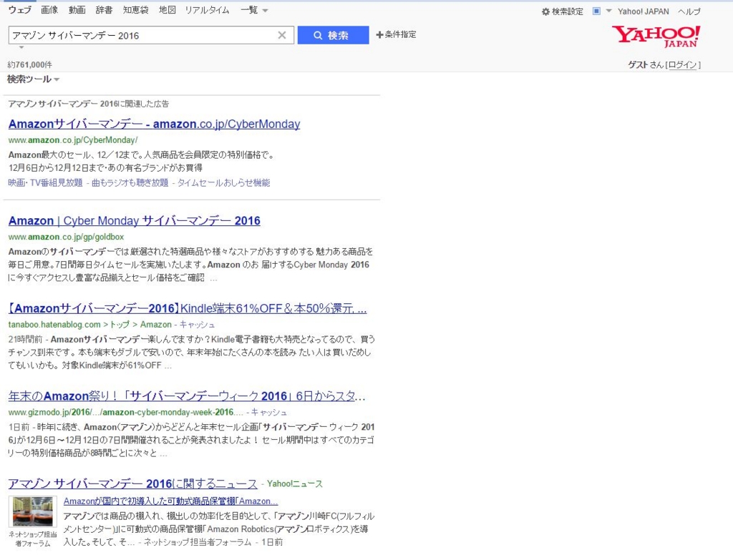Viewport: 733px width, 560px height.
Task: Switch to the 知恵袋 tab
Action: click(x=135, y=10)
